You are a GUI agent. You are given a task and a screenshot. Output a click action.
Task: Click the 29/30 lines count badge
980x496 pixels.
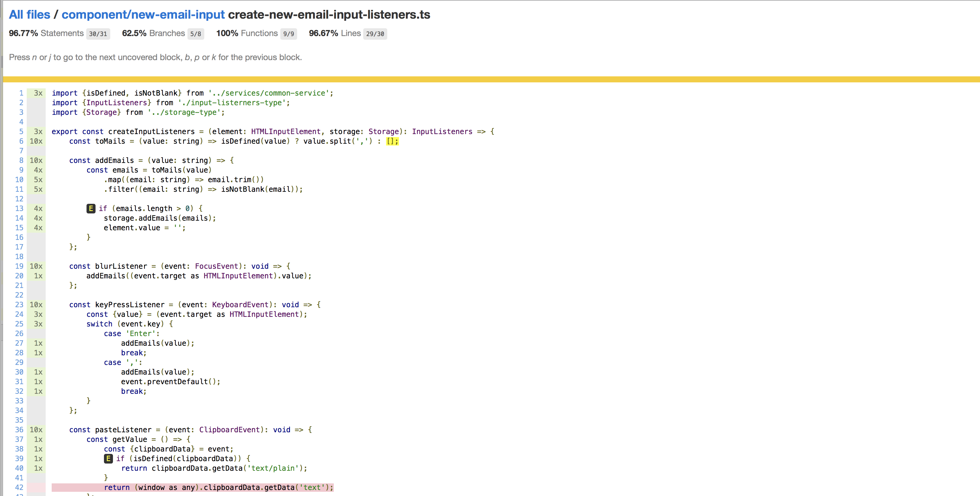click(x=375, y=34)
